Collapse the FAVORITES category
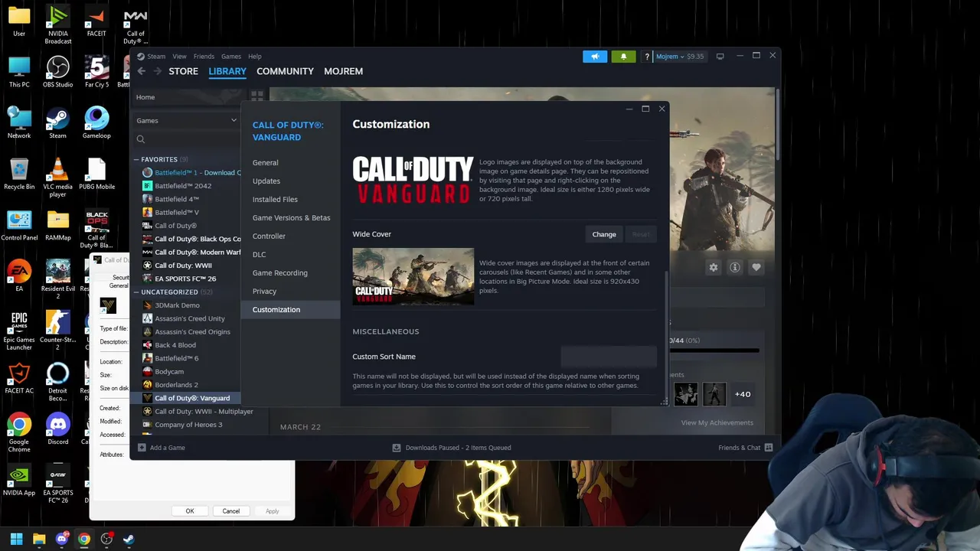Screen dimensions: 980x551 pos(136,159)
